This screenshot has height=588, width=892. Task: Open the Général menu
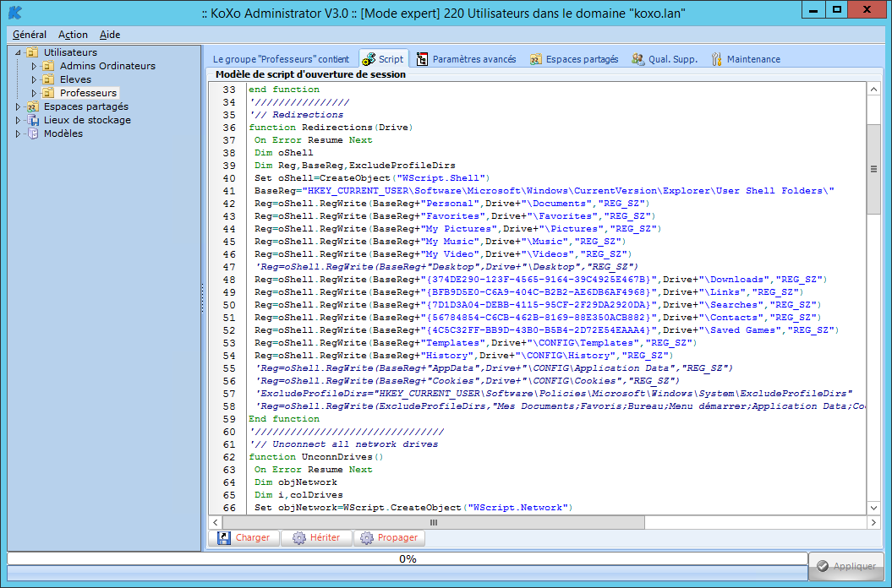[30, 35]
